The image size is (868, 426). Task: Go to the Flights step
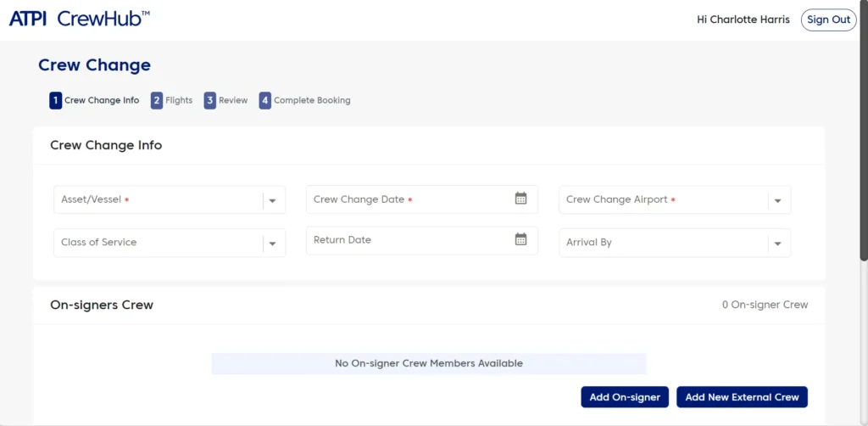179,100
